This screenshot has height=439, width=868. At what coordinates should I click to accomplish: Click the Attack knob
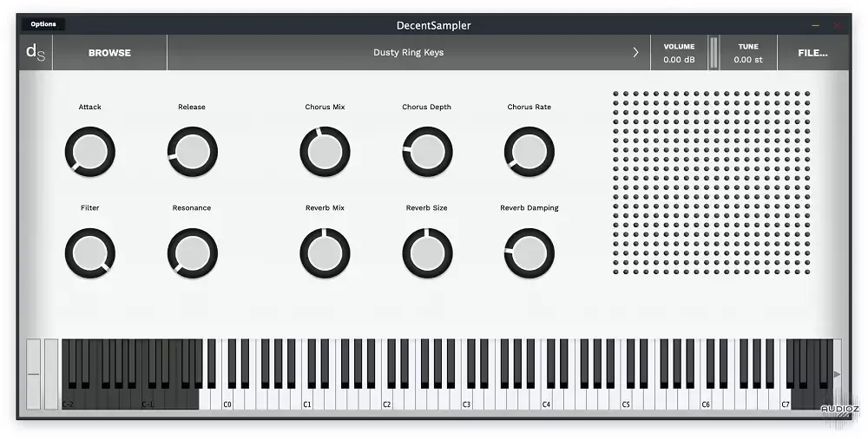(89, 152)
